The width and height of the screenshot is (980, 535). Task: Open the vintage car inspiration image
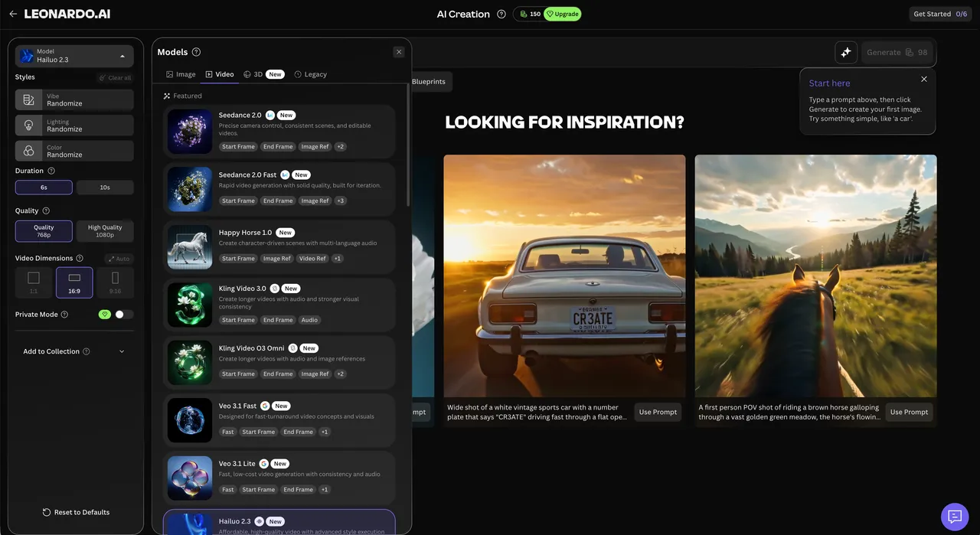pyautogui.click(x=564, y=276)
